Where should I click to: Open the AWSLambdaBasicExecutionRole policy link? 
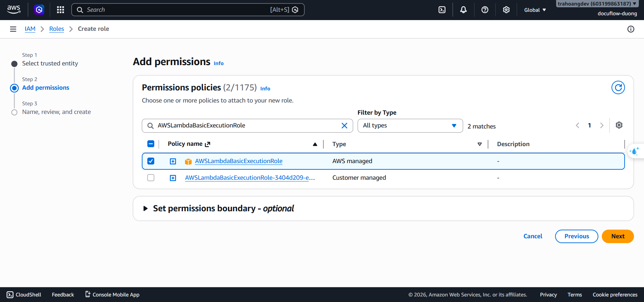pyautogui.click(x=239, y=161)
